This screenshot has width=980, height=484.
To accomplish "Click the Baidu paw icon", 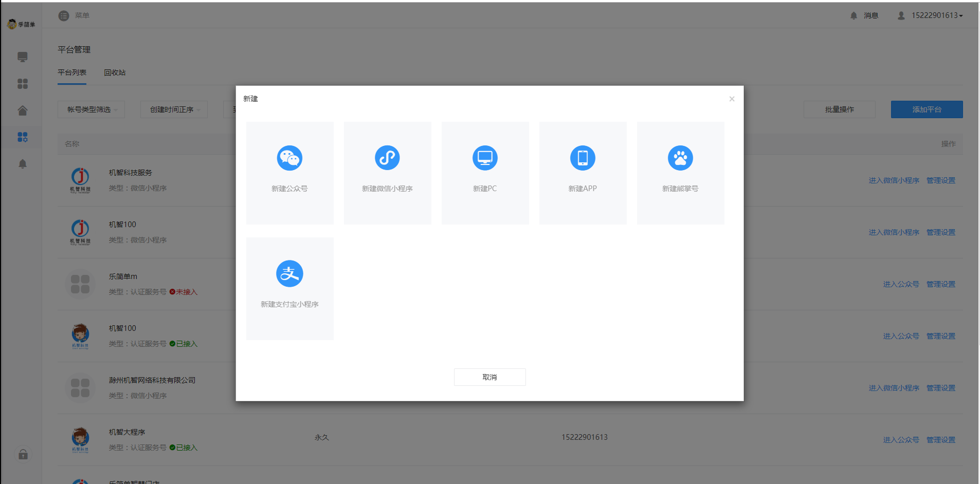I will tap(680, 158).
